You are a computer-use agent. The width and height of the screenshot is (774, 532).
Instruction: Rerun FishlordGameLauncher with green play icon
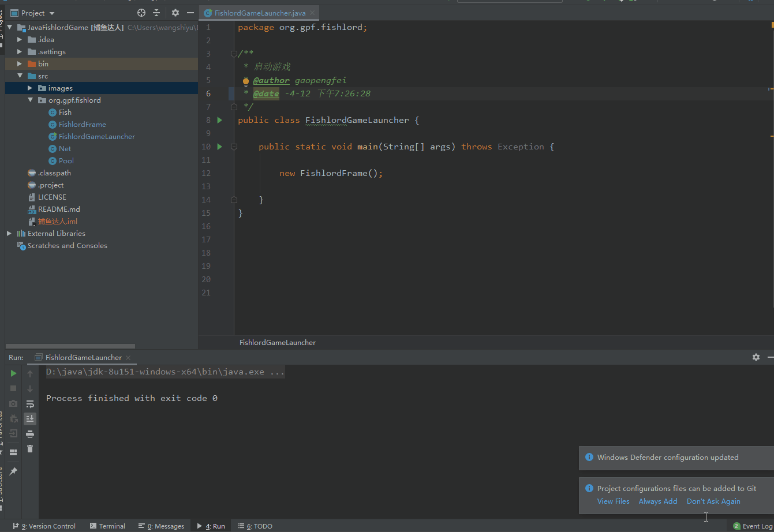click(x=13, y=373)
